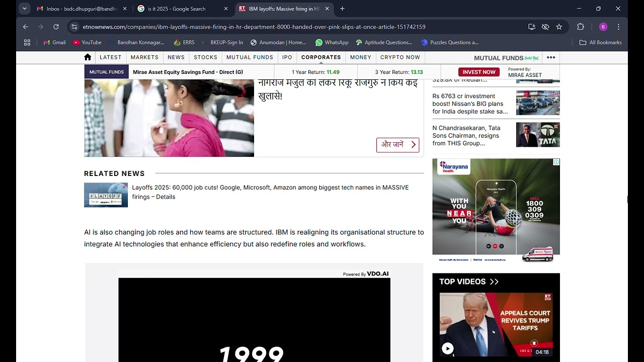Open the Gmail bookmark

(x=54, y=42)
